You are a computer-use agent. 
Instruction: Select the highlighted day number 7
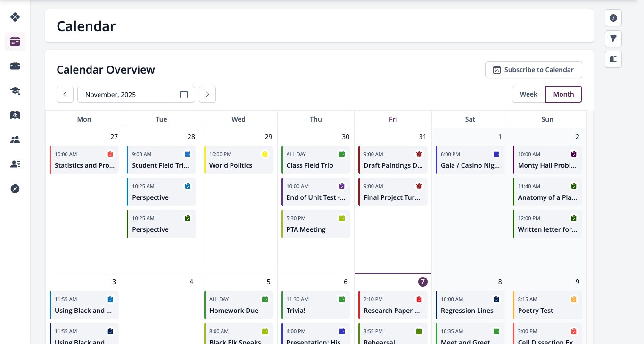click(x=423, y=282)
